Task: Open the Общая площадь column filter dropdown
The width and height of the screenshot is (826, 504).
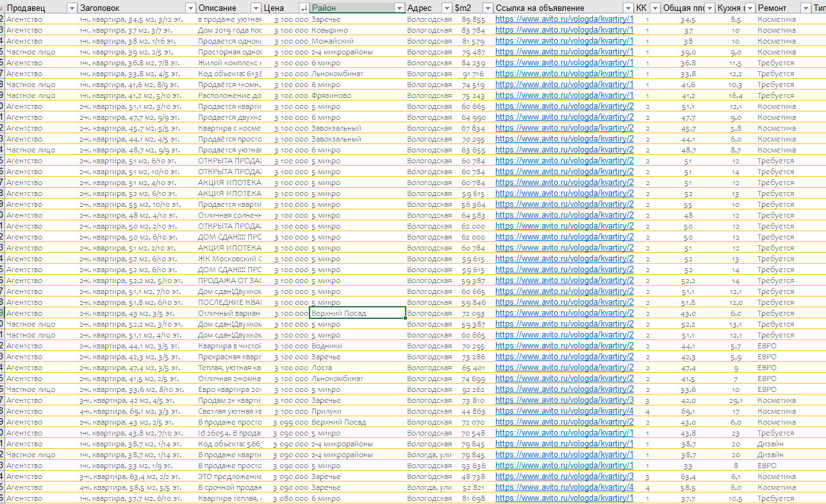Action: click(709, 8)
